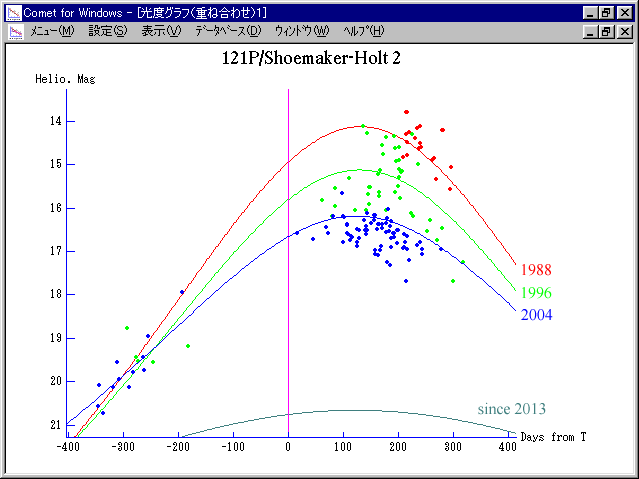Viewport: 639px width, 479px height.
Task: Open the 設定(S) settings menu
Action: tap(108, 31)
